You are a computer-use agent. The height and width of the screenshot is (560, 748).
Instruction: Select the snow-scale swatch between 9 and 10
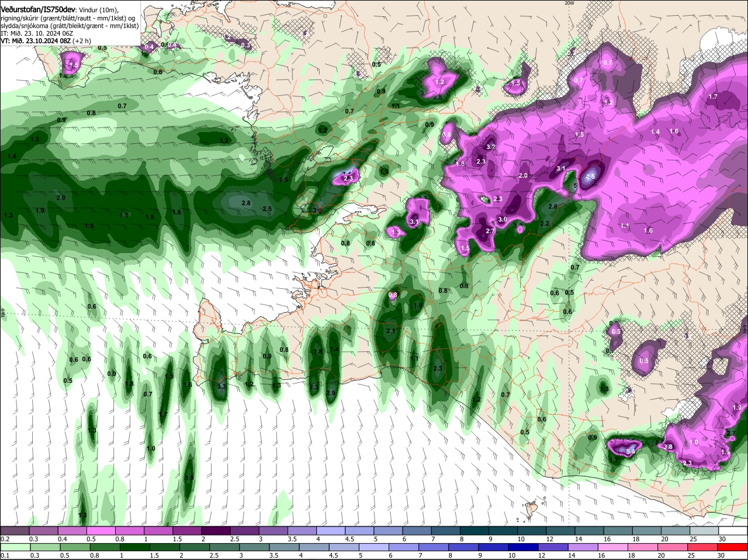[502, 531]
